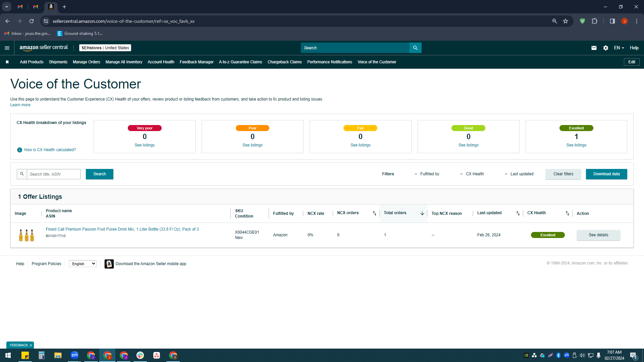The height and width of the screenshot is (362, 644).
Task: Click the Amazon Seller Central logo
Action: coord(44,48)
